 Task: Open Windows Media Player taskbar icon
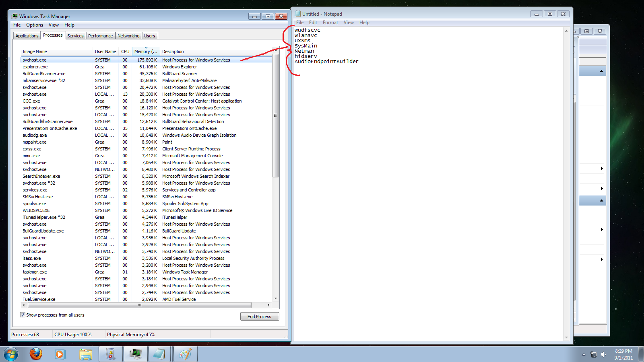point(60,354)
